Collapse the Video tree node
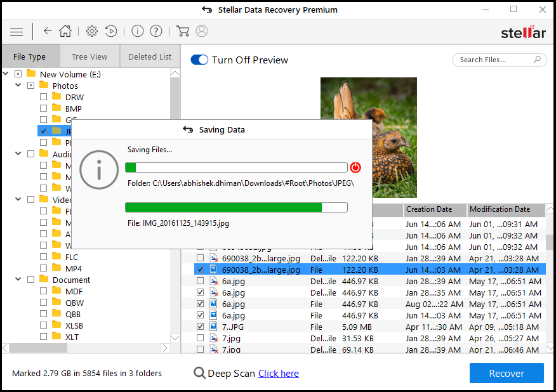 (x=18, y=199)
